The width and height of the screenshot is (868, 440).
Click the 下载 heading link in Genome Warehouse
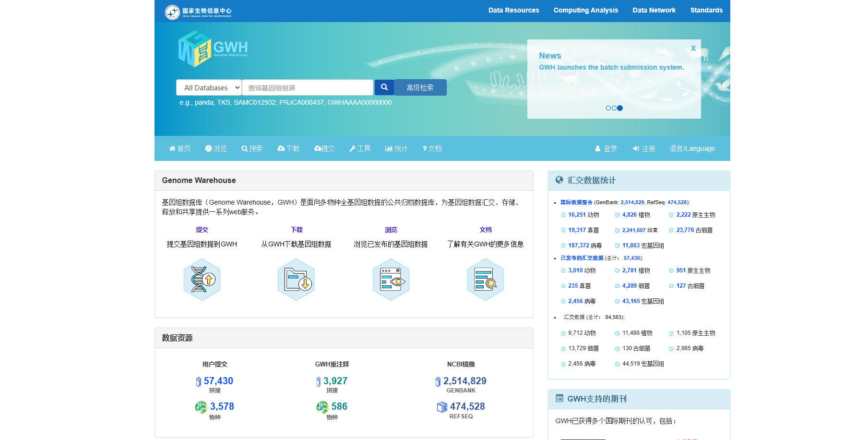pyautogui.click(x=297, y=230)
